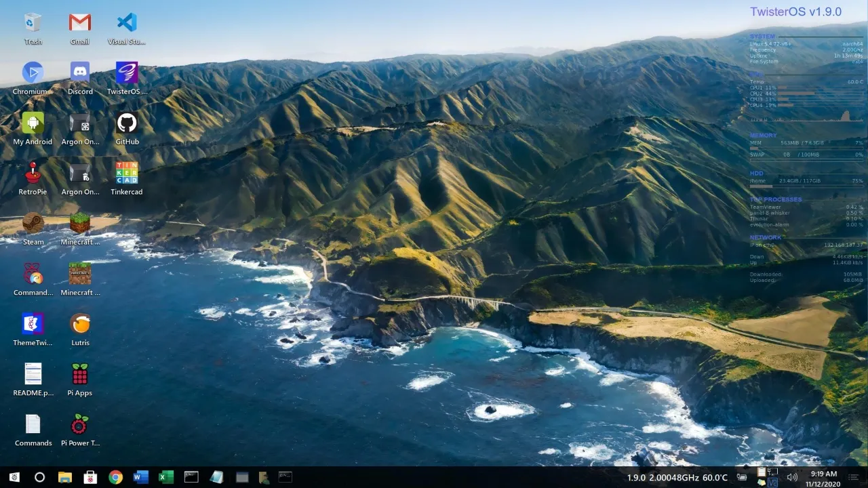
Task: Launch Tinkercad
Action: (x=126, y=173)
